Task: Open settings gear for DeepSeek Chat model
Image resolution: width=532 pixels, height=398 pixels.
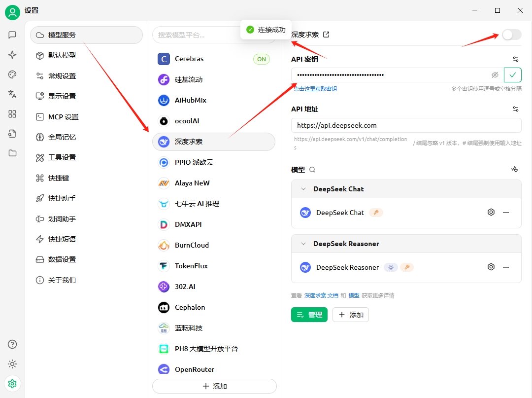Action: pos(491,212)
